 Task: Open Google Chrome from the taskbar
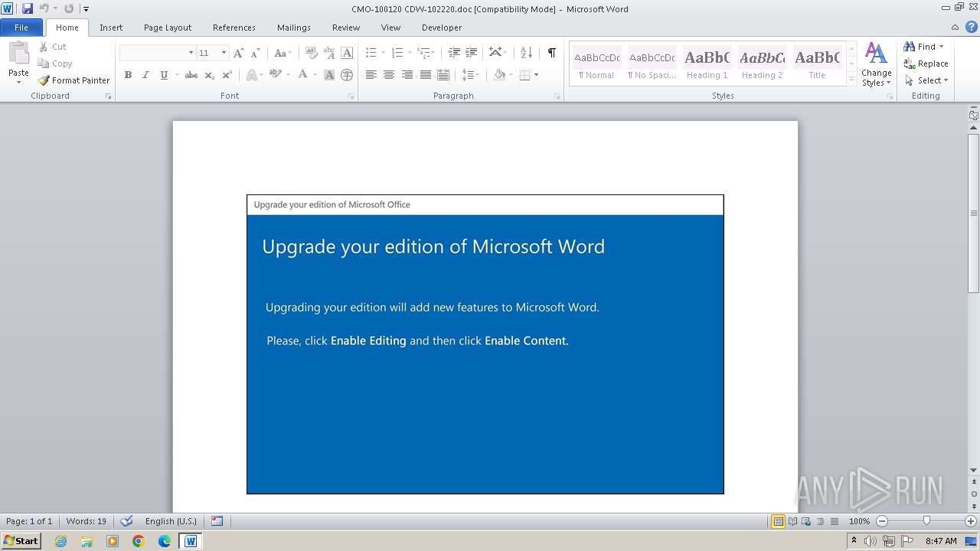tap(139, 541)
